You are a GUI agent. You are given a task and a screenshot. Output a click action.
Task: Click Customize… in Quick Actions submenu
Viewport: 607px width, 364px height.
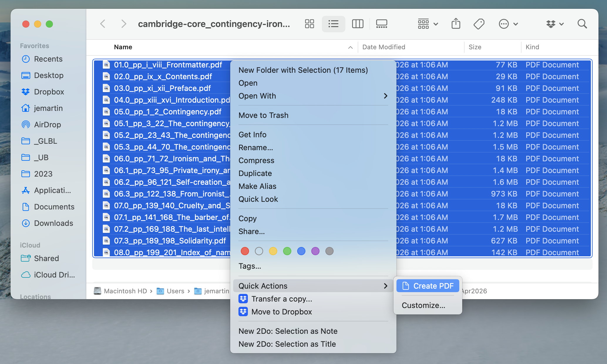click(423, 305)
